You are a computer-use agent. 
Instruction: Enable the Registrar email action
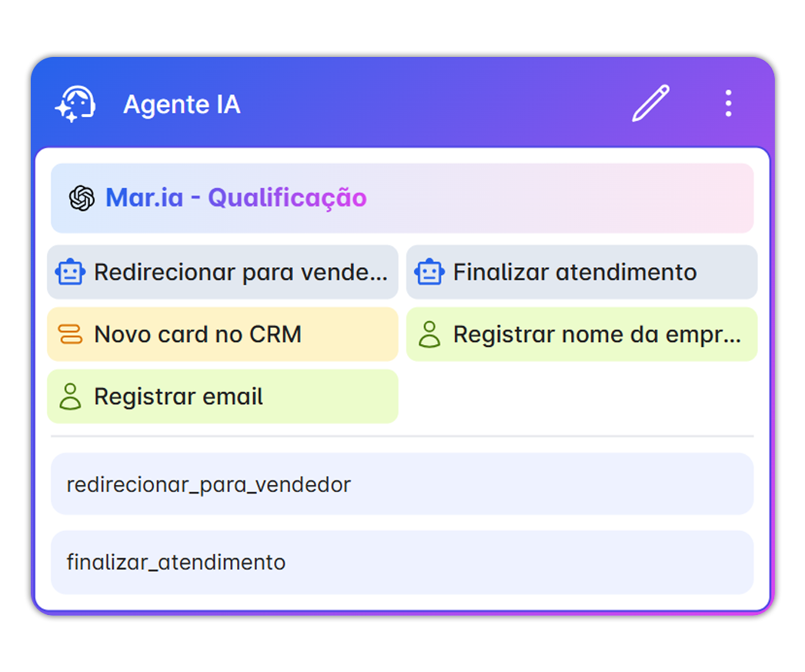[222, 396]
